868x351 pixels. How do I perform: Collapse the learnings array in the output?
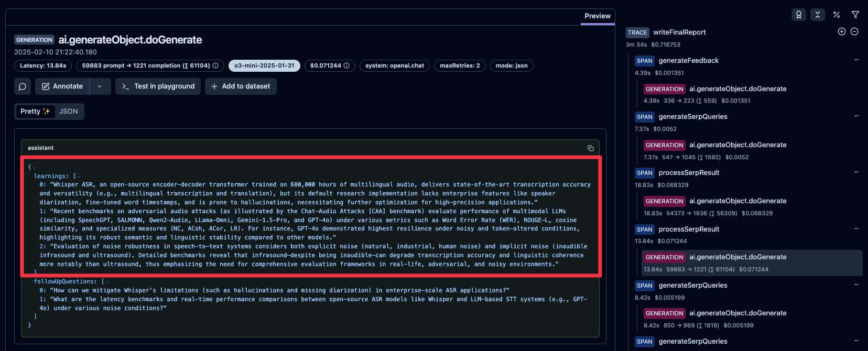[79, 177]
